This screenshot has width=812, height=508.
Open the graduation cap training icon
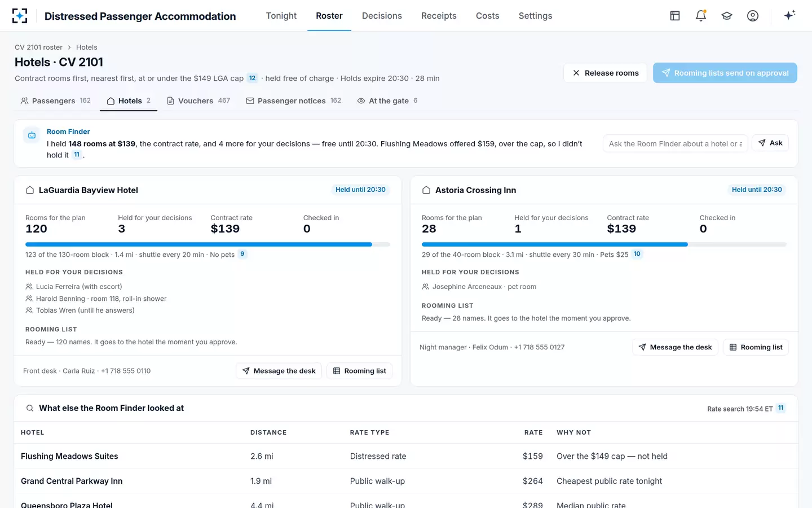pos(727,16)
